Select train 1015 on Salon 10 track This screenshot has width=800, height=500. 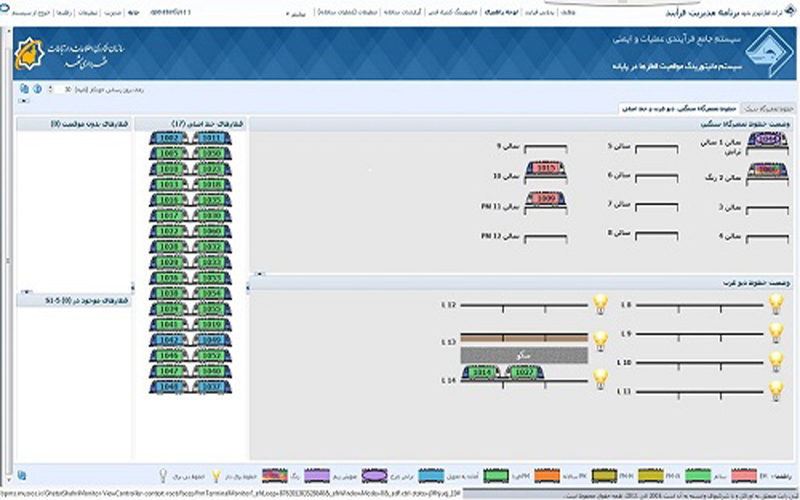pos(544,169)
